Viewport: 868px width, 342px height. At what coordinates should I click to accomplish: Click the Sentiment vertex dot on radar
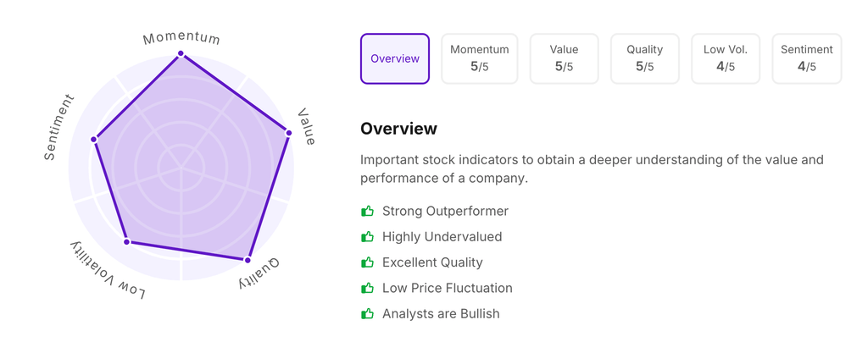click(x=95, y=140)
